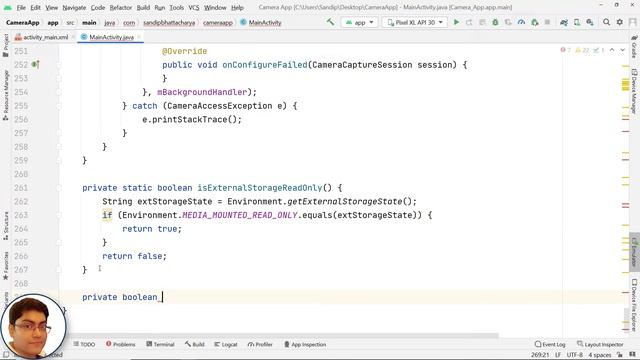Viewport: 640px width, 360px height.
Task: Open the Profile app gauge icon
Action: click(521, 22)
